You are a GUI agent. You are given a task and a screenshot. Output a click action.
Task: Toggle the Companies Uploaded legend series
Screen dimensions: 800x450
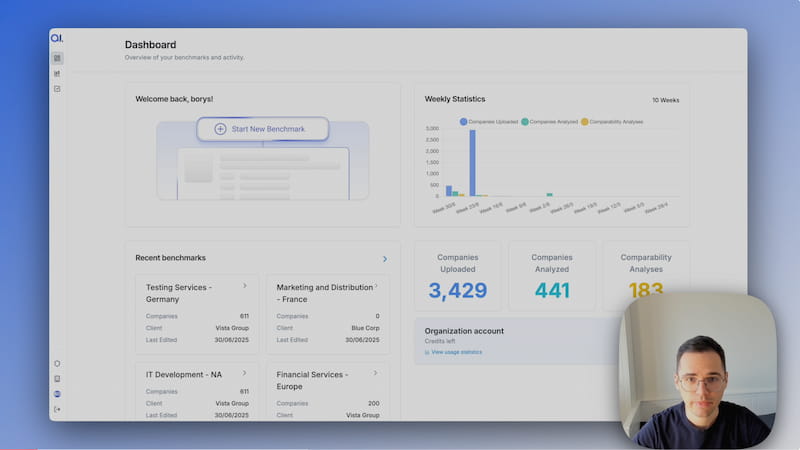coord(489,122)
